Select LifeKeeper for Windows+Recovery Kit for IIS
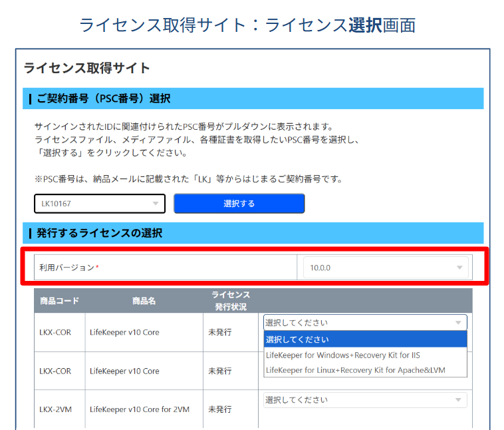Image resolution: width=504 pixels, height=430 pixels. [x=365, y=355]
